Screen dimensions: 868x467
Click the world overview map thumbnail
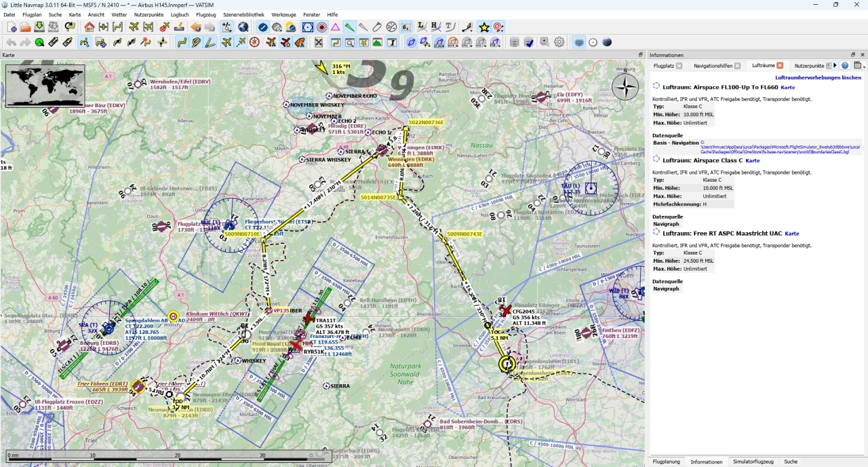pyautogui.click(x=45, y=86)
